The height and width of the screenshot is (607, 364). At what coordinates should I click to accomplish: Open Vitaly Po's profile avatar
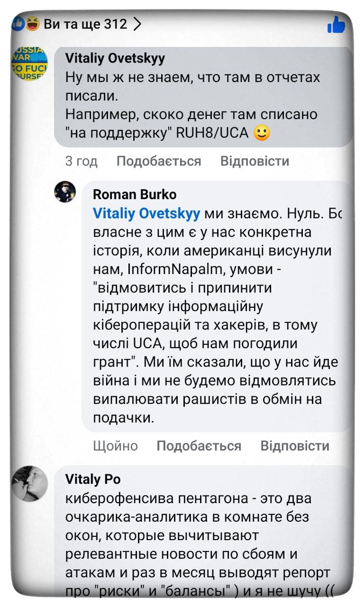[29, 484]
